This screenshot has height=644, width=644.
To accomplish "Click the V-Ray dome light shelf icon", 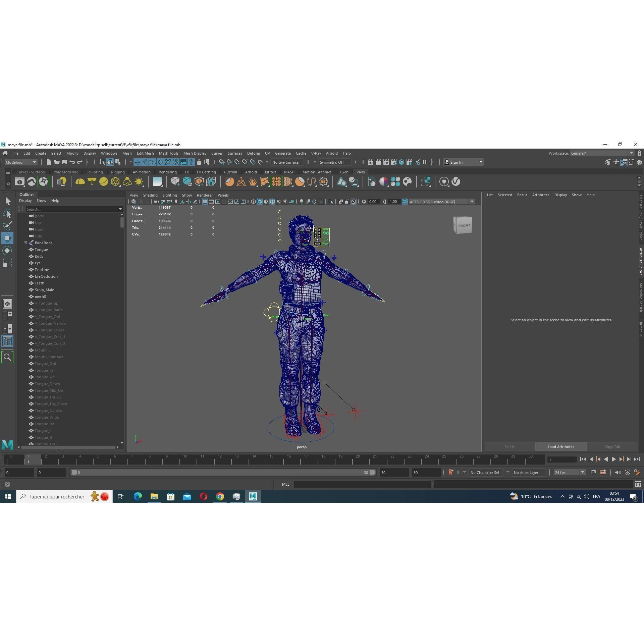I will [x=80, y=182].
